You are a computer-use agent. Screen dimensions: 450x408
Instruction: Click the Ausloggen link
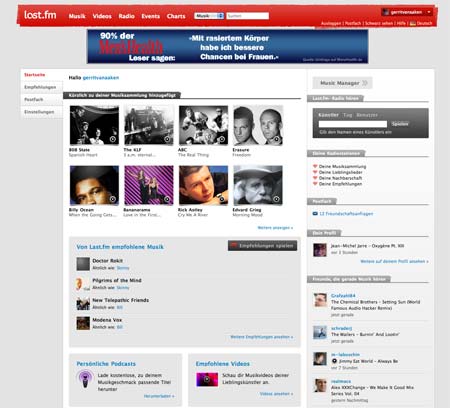coord(331,23)
